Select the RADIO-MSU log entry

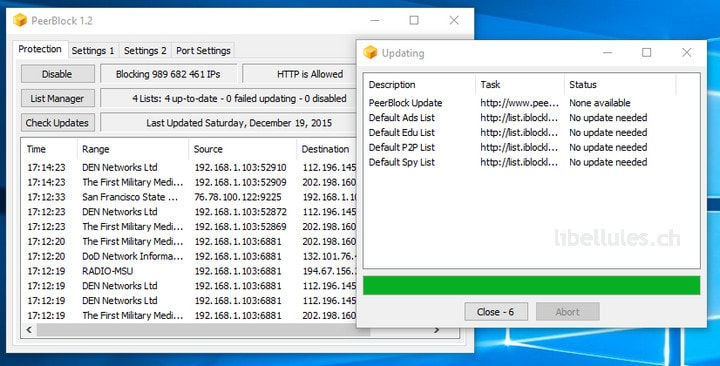pyautogui.click(x=190, y=271)
